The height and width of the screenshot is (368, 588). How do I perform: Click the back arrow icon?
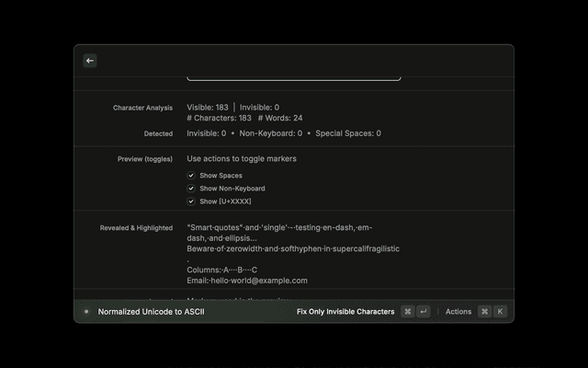click(90, 61)
